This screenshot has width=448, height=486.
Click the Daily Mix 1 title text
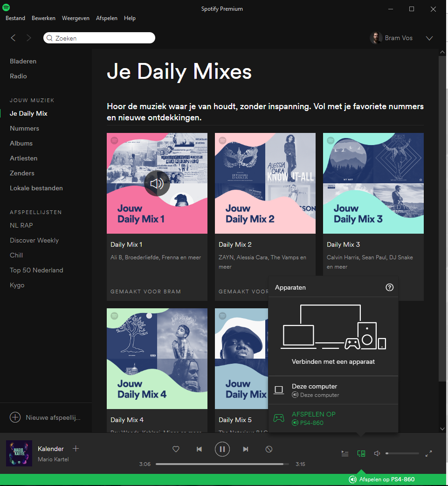(x=126, y=244)
